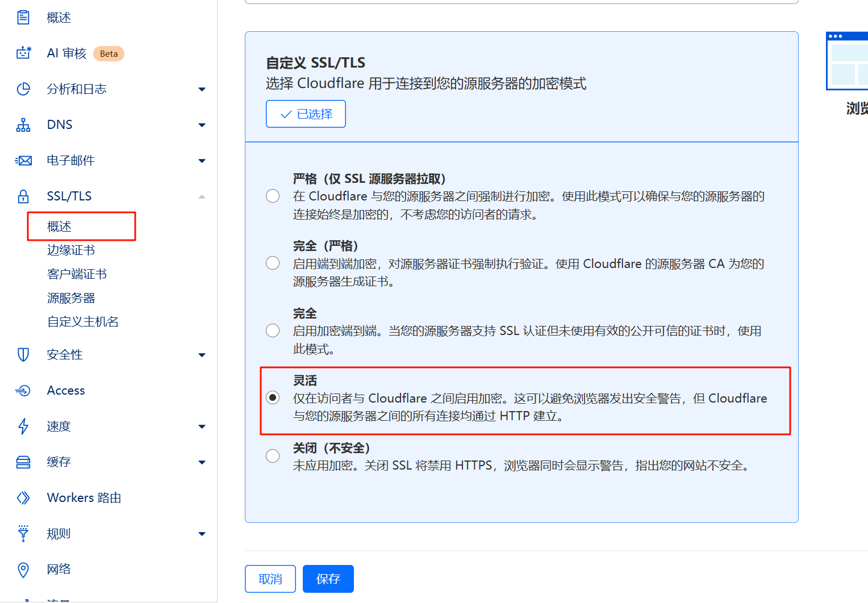Expand the 电子邮件 menu arrow
Screen dimensions: 868x603
[x=202, y=161]
